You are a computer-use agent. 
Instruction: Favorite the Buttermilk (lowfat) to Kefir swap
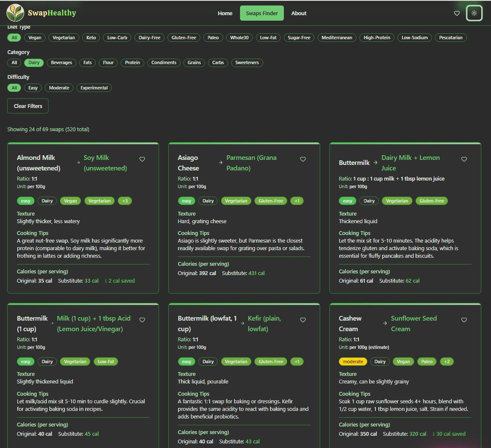click(x=303, y=320)
